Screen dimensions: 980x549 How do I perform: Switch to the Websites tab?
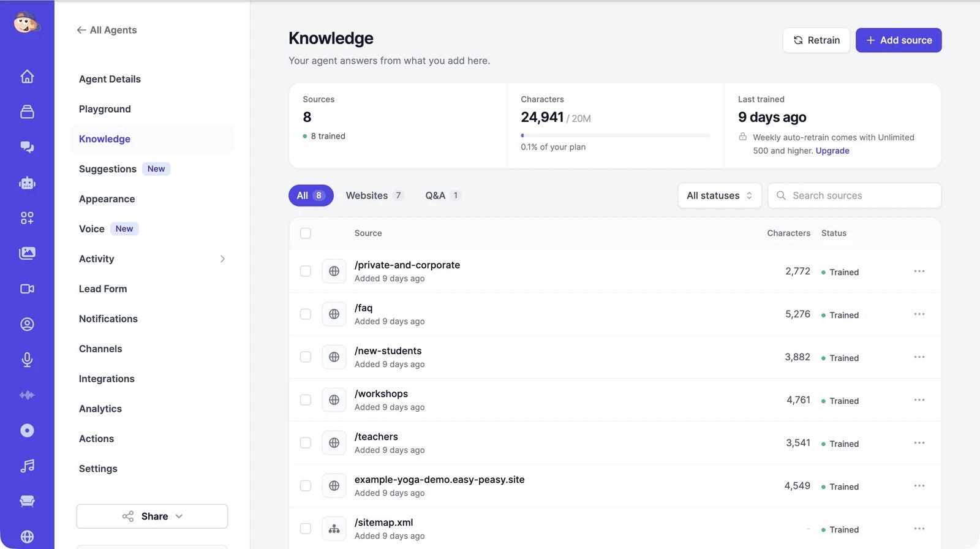tap(374, 195)
